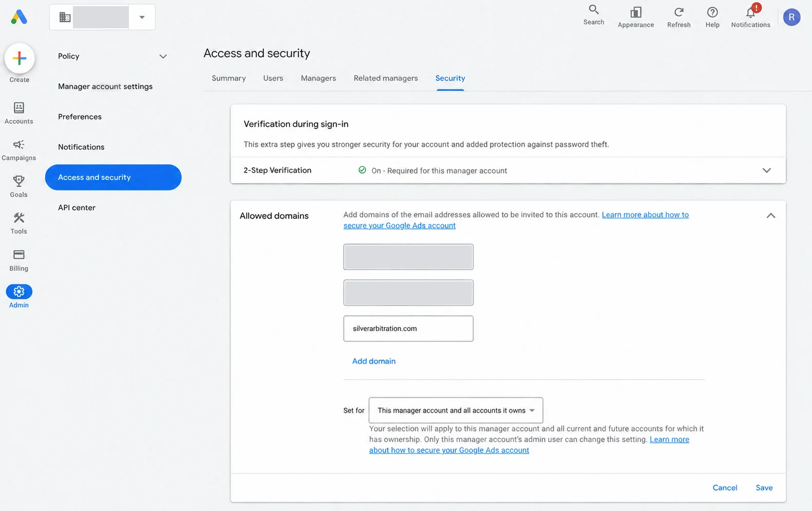Select the Admin gear icon
Screen dimensions: 812x511
[19, 292]
